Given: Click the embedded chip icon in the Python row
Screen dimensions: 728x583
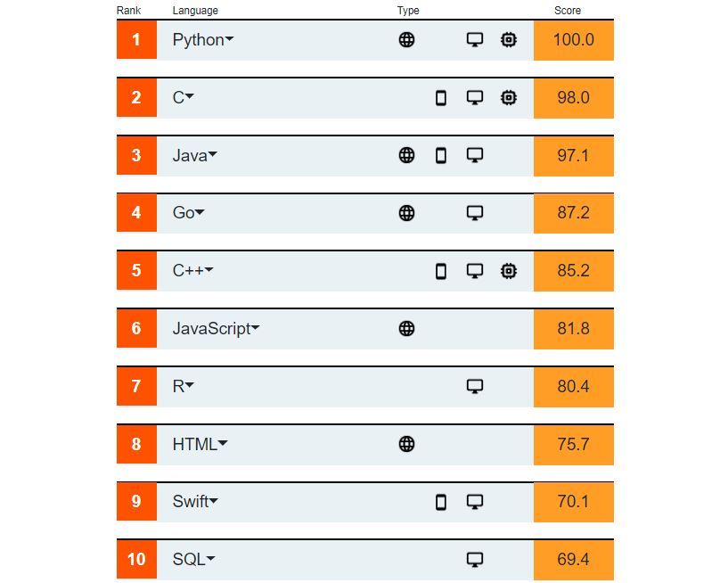Looking at the screenshot, I should (x=509, y=40).
